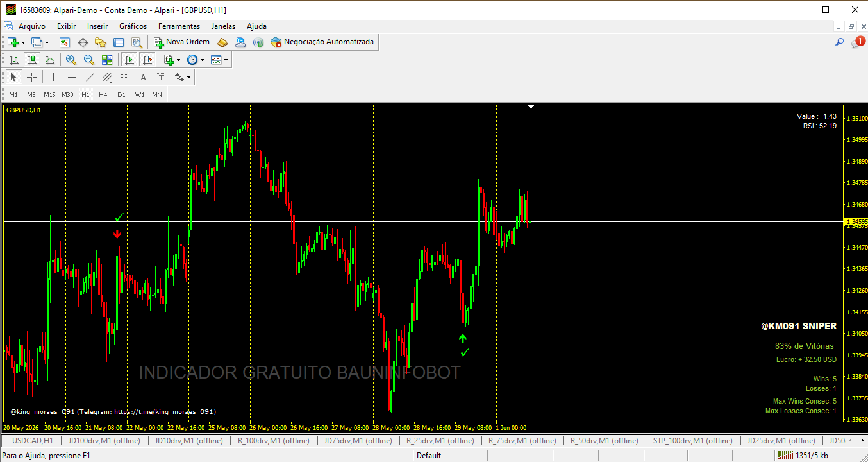Screen dimensions: 868x462
Task: Click the Nova Ordem button
Action: [181, 42]
